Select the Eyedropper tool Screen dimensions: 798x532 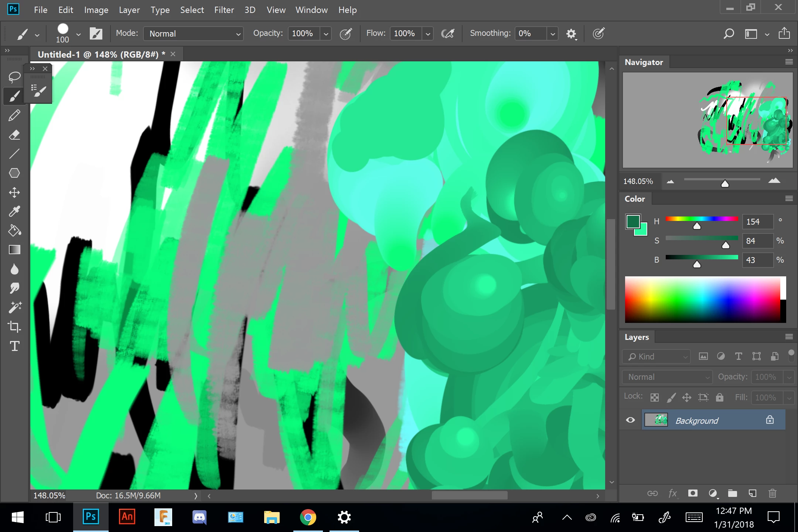14,211
